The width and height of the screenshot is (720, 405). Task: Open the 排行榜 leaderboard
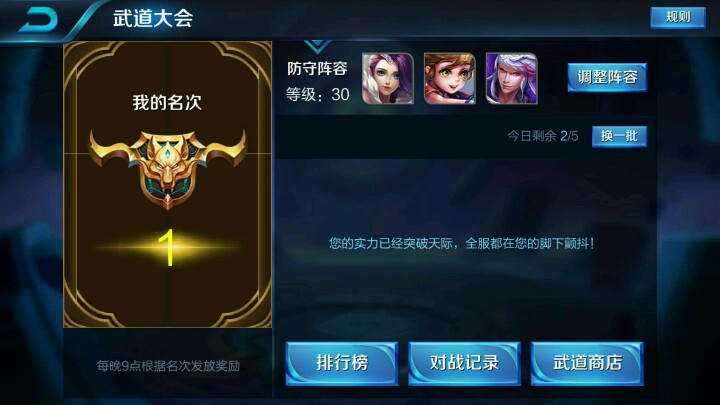click(x=342, y=363)
